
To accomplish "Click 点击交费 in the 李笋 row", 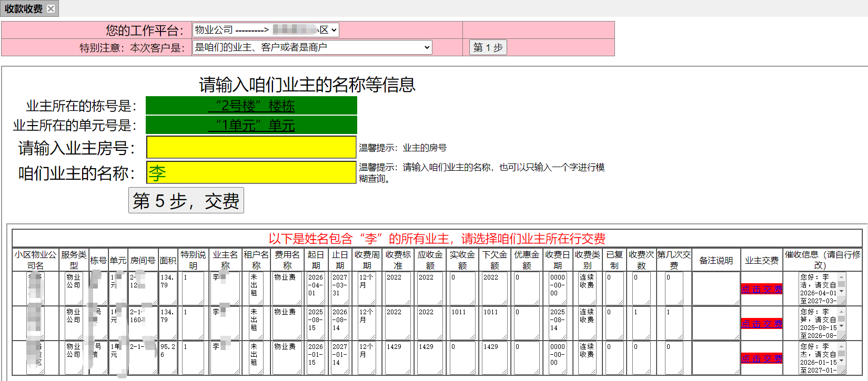I will [761, 324].
